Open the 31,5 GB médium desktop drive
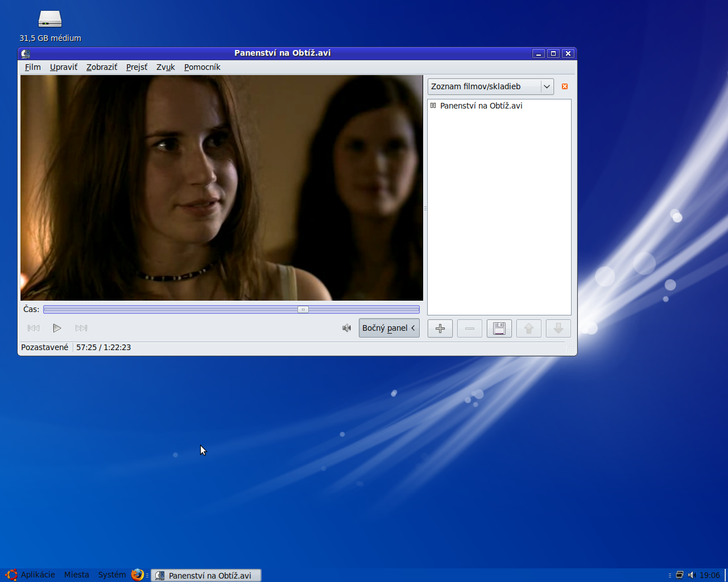This screenshot has height=582, width=728. click(50, 20)
